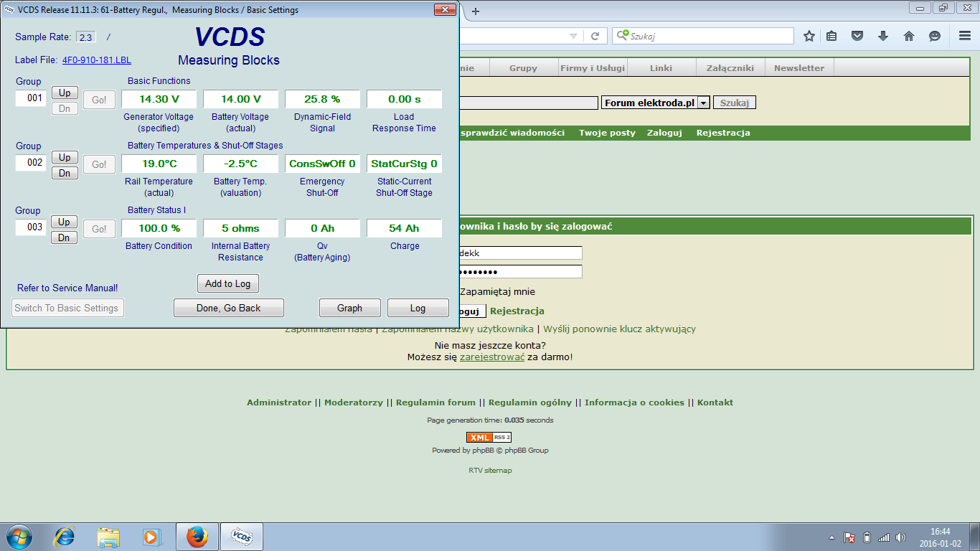Open Informacja o cookies link
Viewport: 980px width, 551px height.
tap(634, 402)
